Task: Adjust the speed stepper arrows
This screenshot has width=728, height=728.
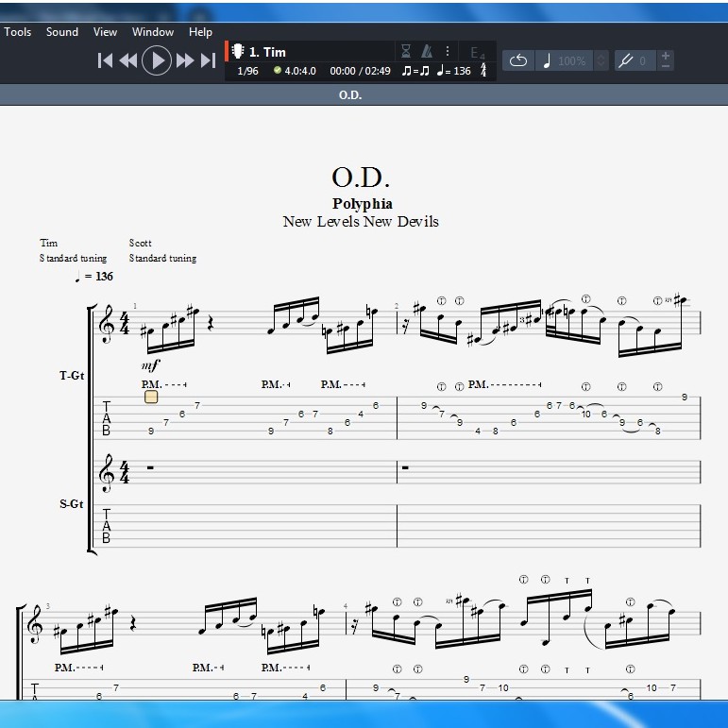Action: [601, 60]
